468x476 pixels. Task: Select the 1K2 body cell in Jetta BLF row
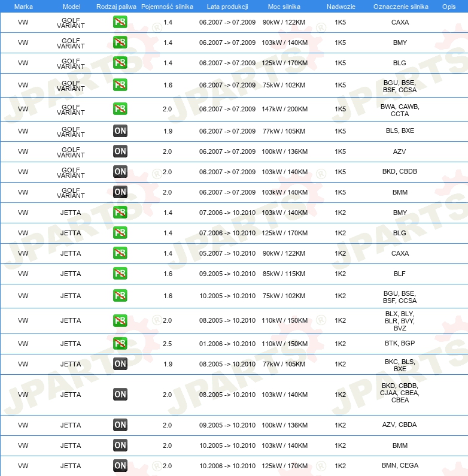tap(340, 274)
